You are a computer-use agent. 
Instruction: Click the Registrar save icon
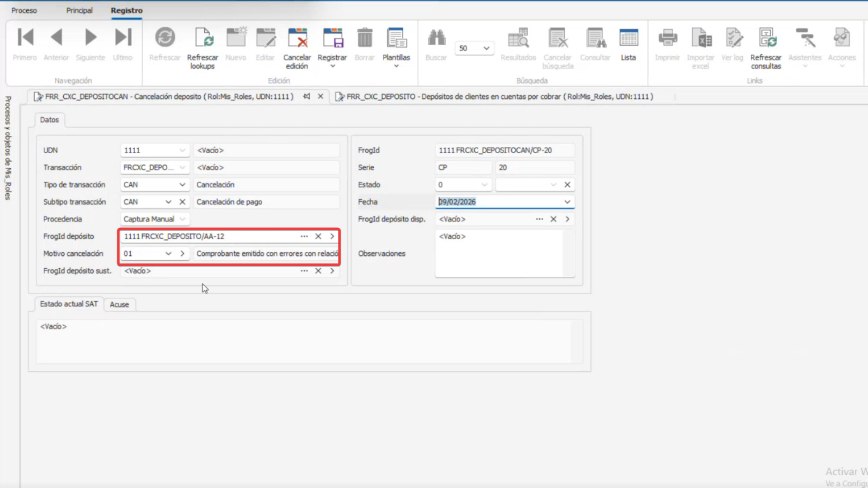(x=332, y=38)
